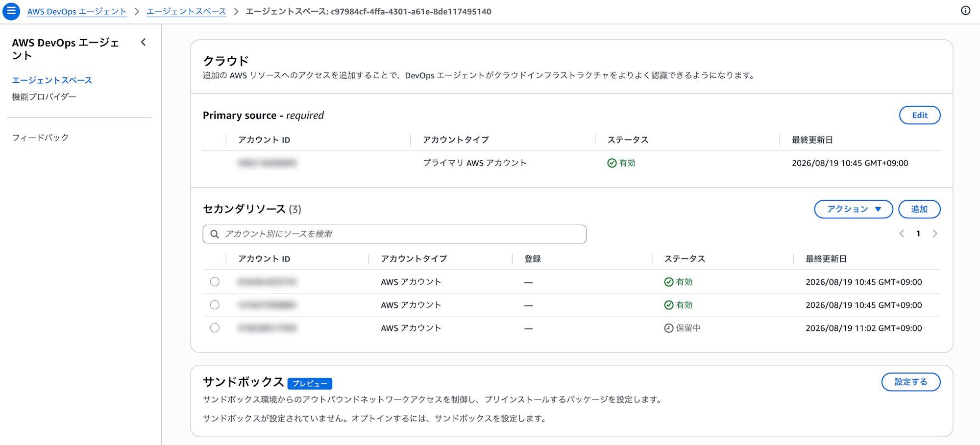The width and height of the screenshot is (980, 445).
Task: Click the Primary source 最終更新日 column header
Action: [812, 140]
